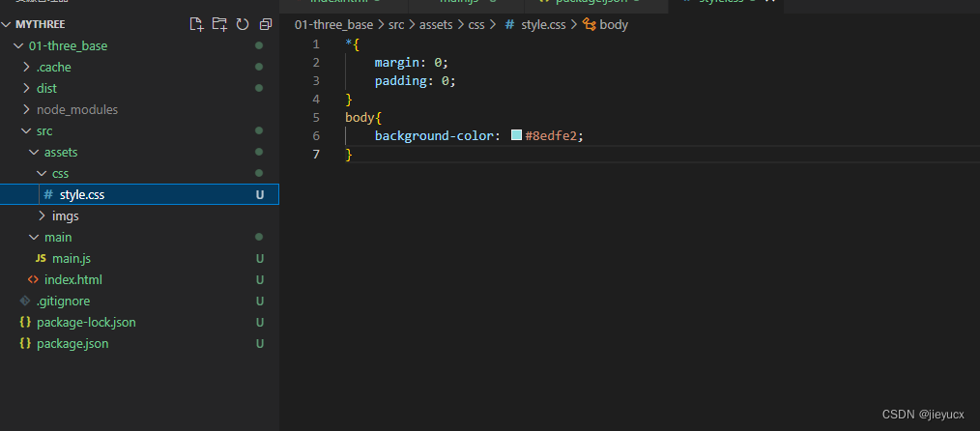Collapse the src folder
Viewport: 980px width, 431px height.
(x=26, y=130)
